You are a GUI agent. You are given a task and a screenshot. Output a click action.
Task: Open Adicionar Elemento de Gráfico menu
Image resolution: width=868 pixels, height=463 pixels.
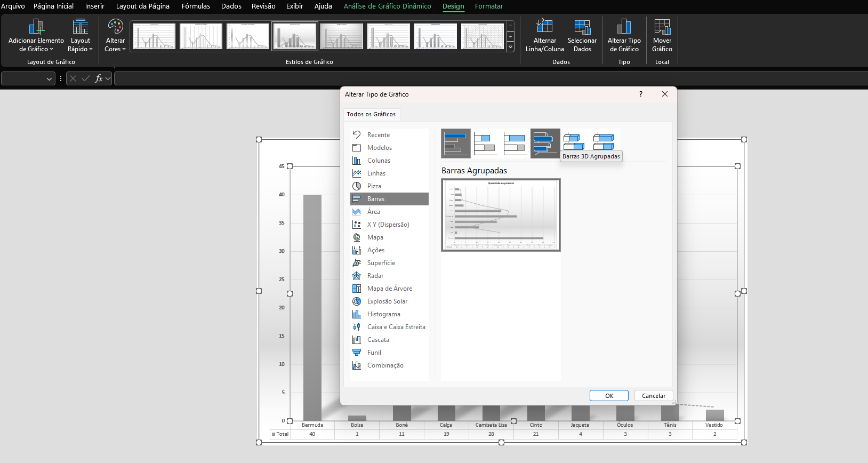(x=36, y=35)
